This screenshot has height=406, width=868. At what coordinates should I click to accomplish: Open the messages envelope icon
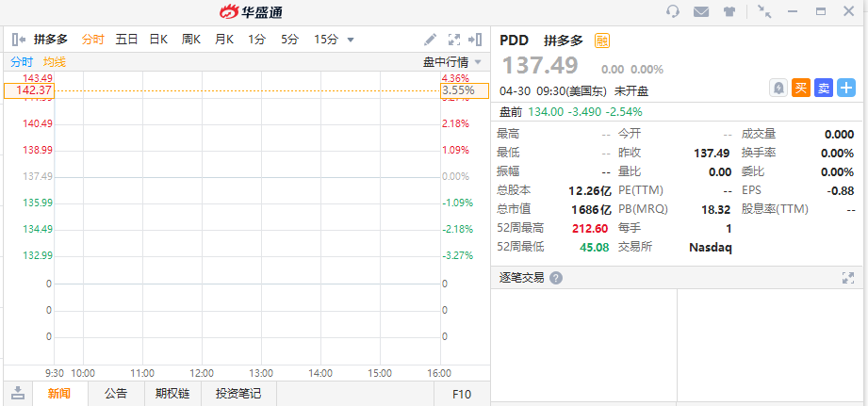(x=701, y=11)
